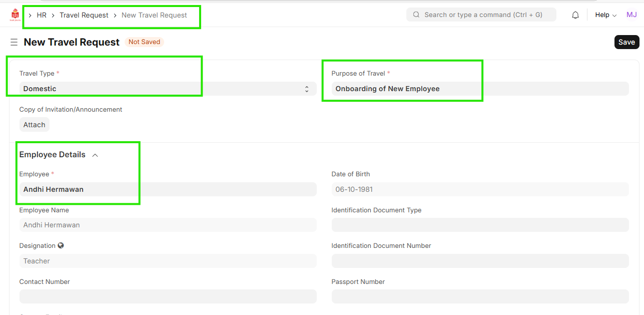Screen dimensions: 644x315
Task: Click the SIS school logo icon
Action: pos(15,15)
